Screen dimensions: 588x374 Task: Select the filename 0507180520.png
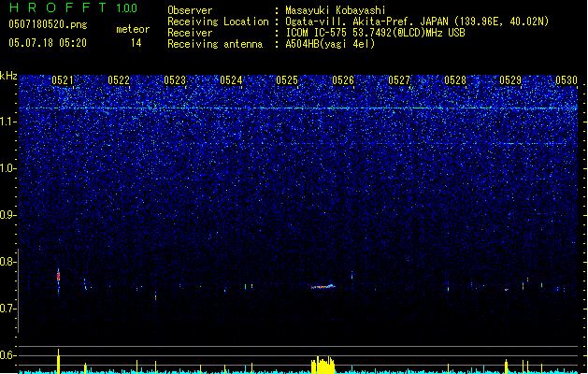click(x=48, y=24)
